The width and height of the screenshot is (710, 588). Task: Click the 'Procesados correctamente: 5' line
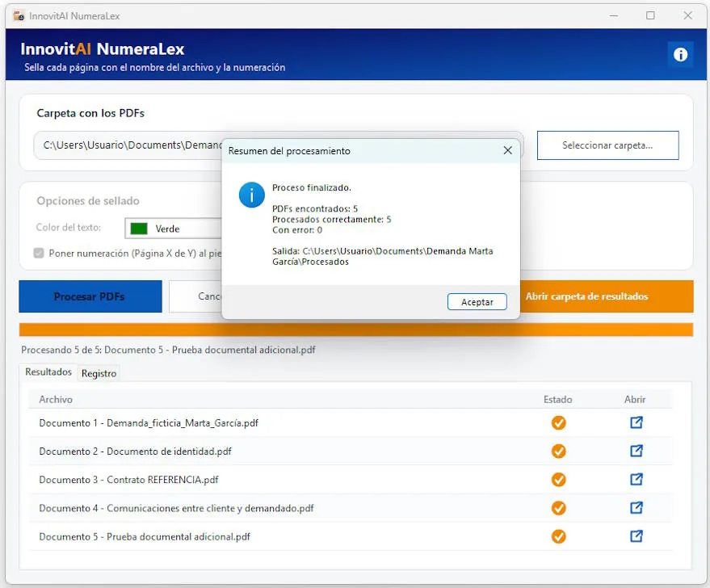[331, 219]
